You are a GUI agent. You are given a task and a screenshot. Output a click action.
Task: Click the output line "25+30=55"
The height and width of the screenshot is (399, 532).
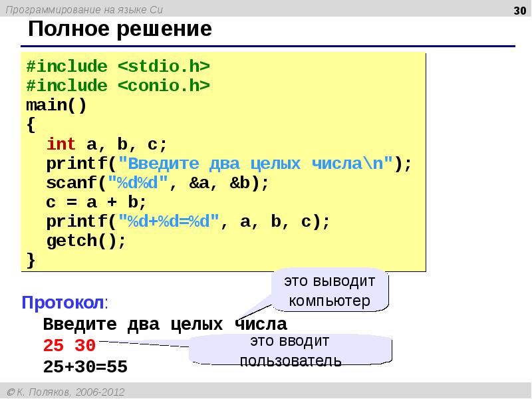[x=84, y=366]
